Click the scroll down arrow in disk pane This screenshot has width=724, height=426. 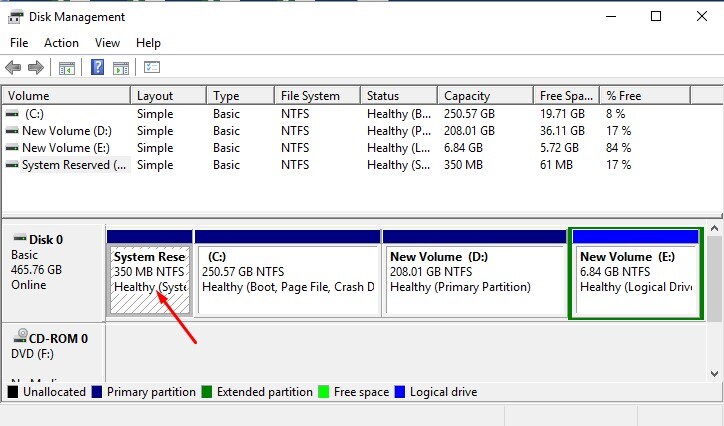pyautogui.click(x=714, y=373)
